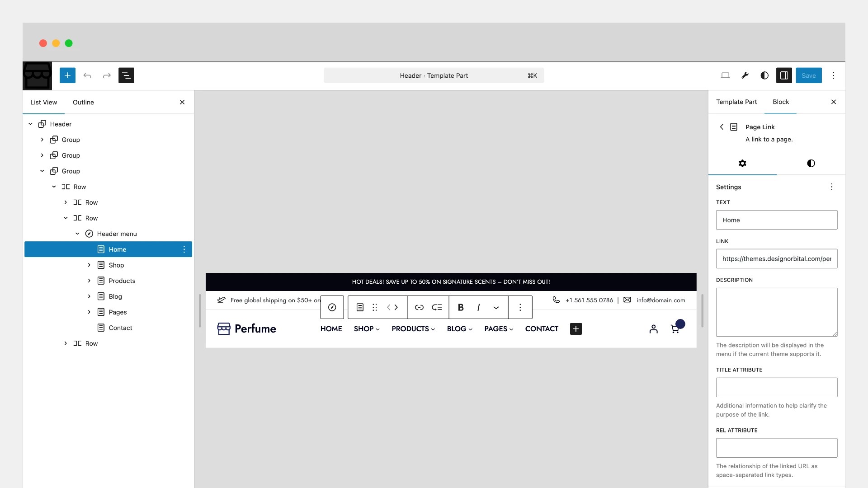868x488 pixels.
Task: Click the Save button
Action: (x=808, y=75)
